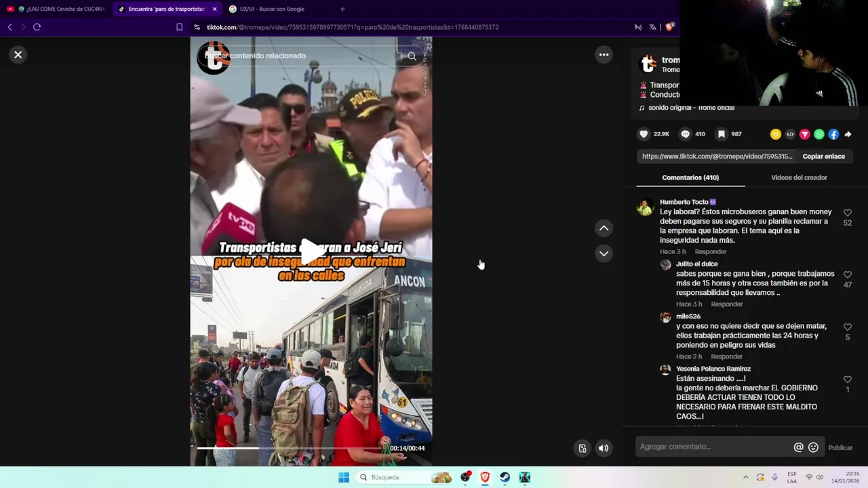Screen dimensions: 868x488
Task: Click the taskbar 'Búsqueda' search box
Action: point(405,477)
